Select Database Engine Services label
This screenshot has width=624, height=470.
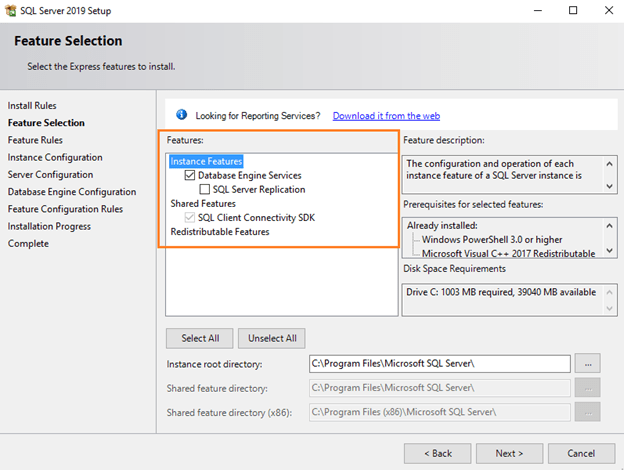(x=250, y=175)
